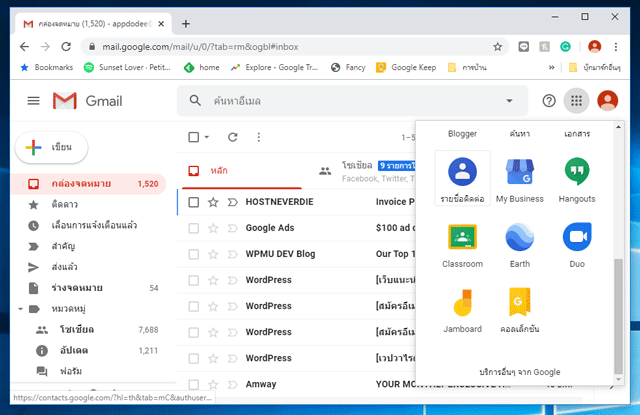
Task: Click the apps panel scroll-down arrow
Action: point(618,379)
